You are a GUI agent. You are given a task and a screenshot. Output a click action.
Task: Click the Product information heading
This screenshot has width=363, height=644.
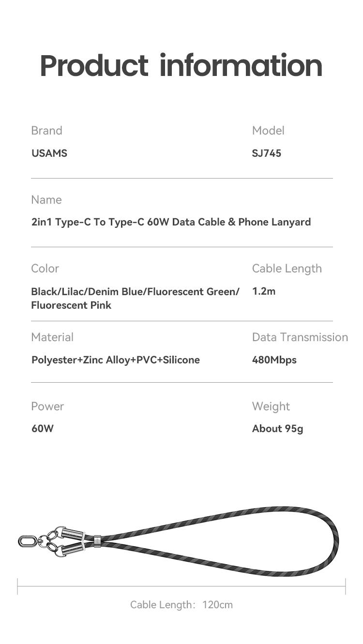[x=181, y=66]
